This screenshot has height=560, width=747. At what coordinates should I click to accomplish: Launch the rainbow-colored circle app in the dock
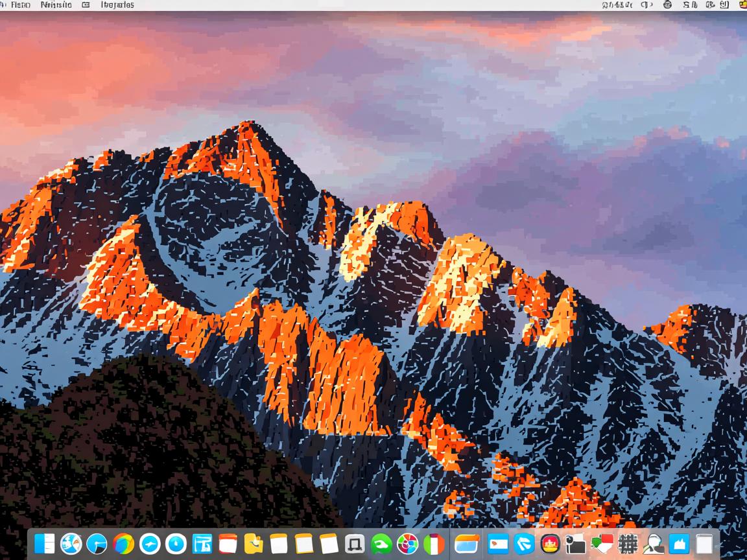(x=123, y=544)
